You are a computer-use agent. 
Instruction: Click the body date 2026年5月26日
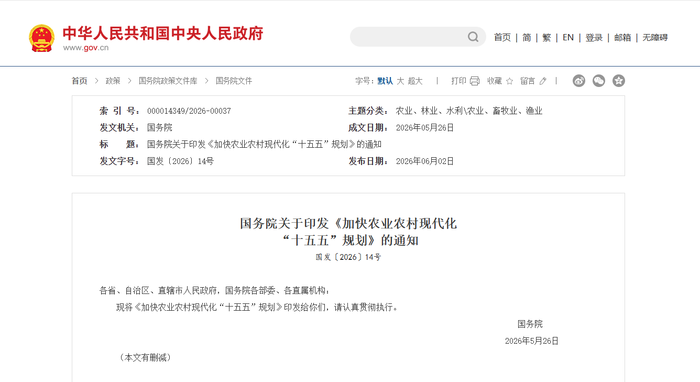pos(532,341)
